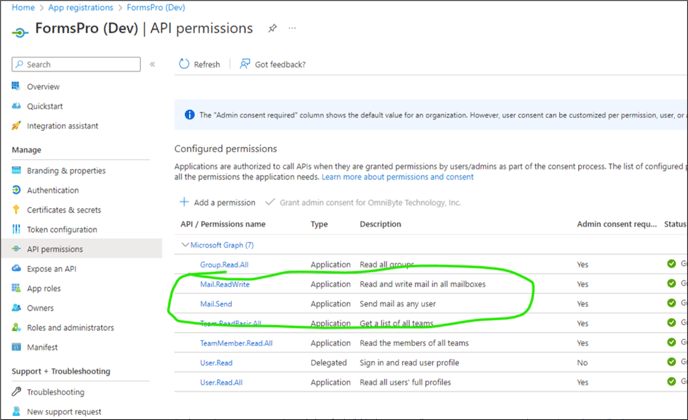Open the TeamMember.Read.All permission

[x=236, y=343]
